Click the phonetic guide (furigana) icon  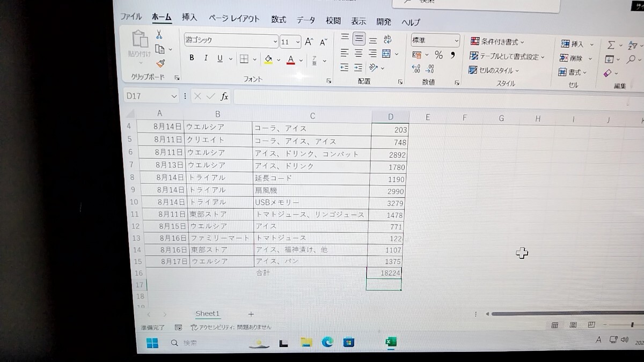point(314,60)
